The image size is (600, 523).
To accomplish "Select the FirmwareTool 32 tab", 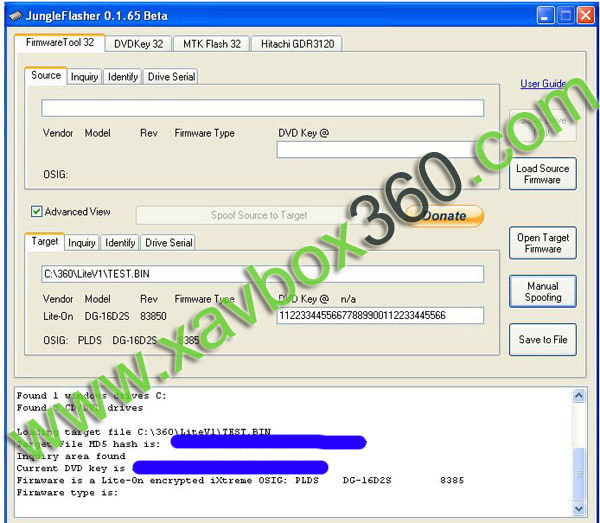I will point(58,43).
